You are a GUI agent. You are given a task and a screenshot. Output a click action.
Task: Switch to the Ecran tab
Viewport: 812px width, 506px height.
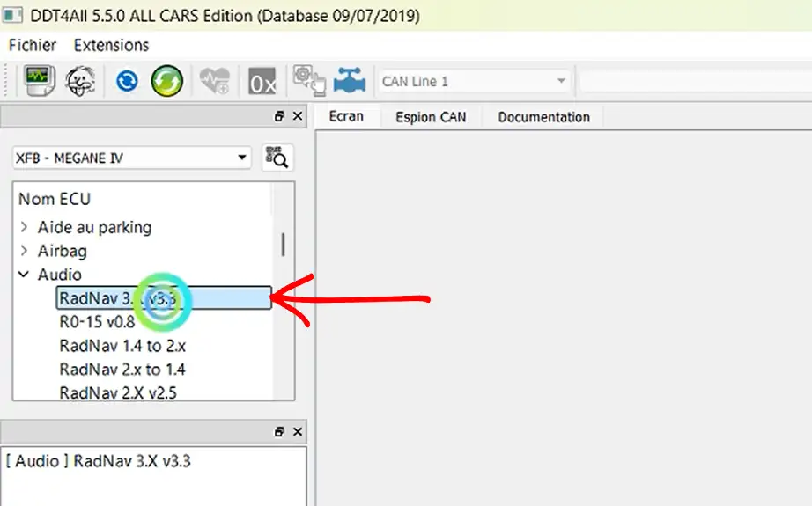(346, 116)
